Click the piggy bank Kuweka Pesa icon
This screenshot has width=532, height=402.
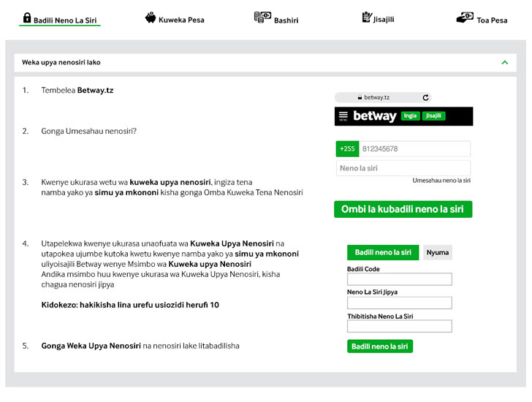click(x=151, y=18)
